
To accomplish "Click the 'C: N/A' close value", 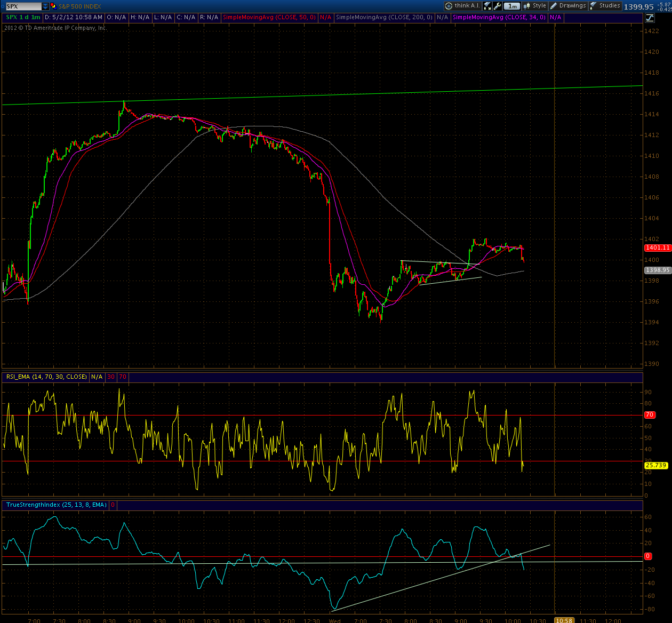I will (186, 18).
